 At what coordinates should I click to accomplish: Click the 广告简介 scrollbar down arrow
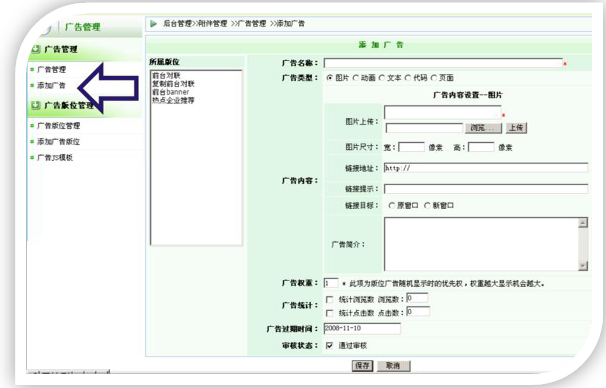click(x=583, y=265)
